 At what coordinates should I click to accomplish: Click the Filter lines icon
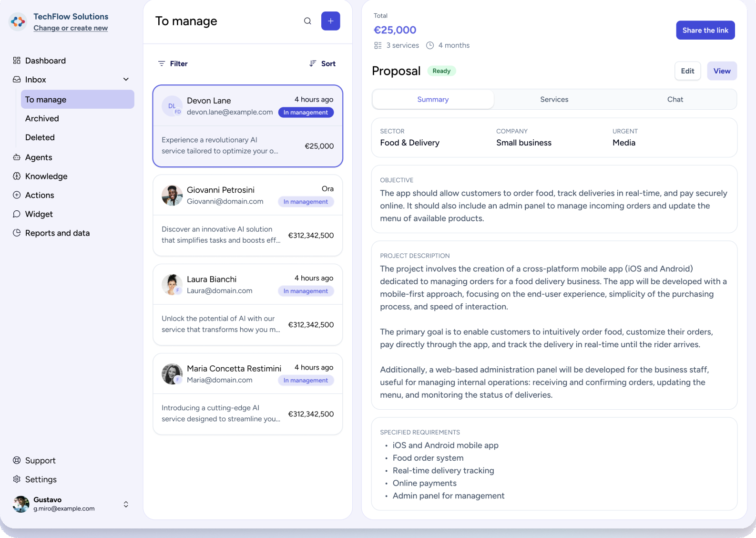coord(162,63)
